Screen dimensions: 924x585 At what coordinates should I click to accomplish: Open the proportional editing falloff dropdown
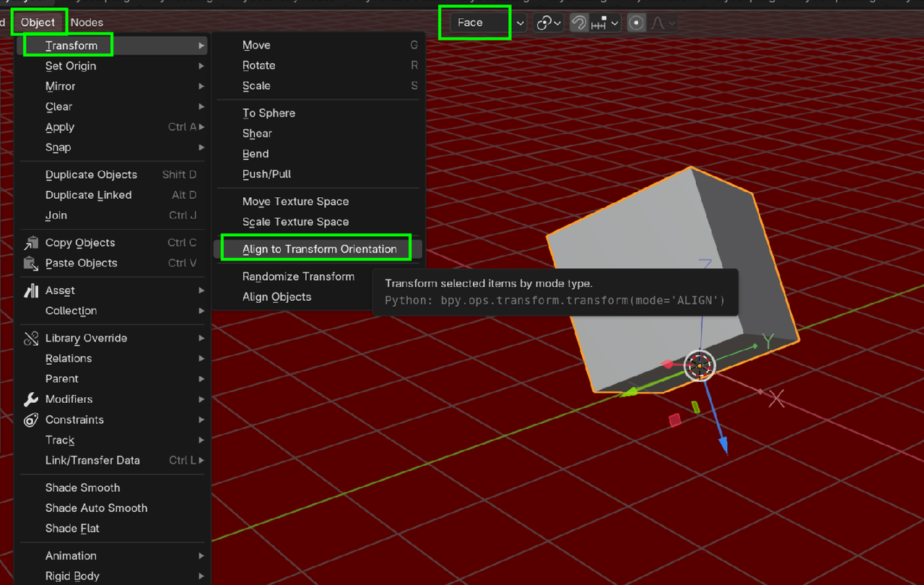pyautogui.click(x=663, y=23)
